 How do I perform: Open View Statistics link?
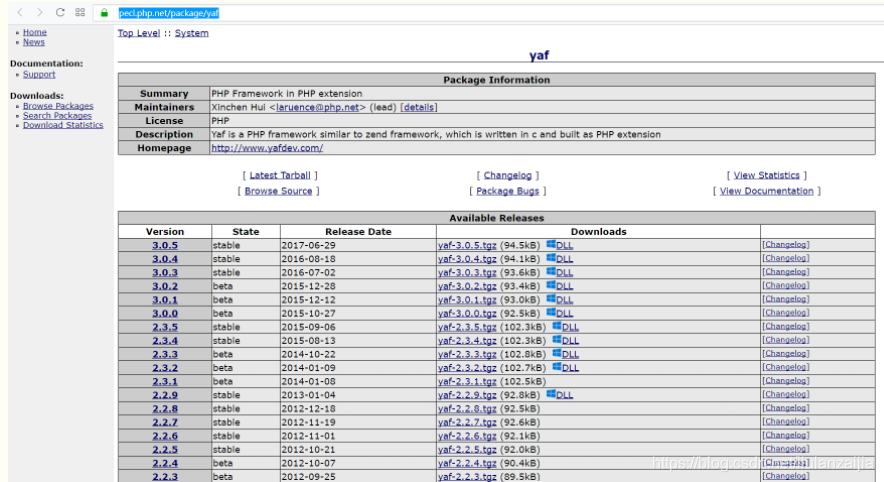(767, 175)
